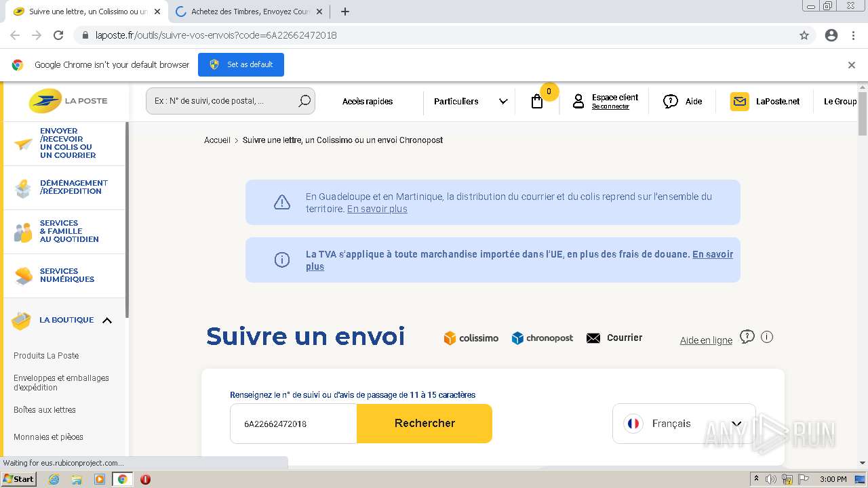Open the file explorer taskbar icon
This screenshot has width=868, height=488.
coord(77,479)
